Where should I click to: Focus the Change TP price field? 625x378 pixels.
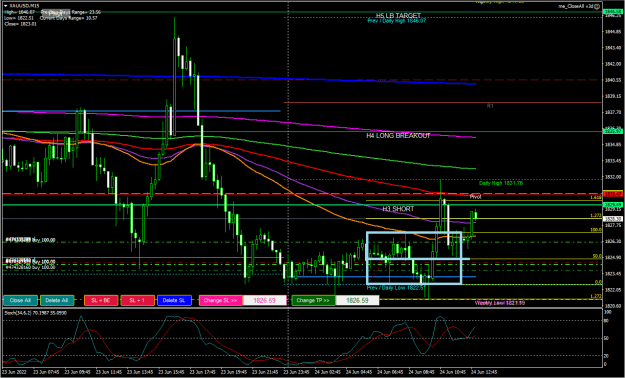pos(357,300)
